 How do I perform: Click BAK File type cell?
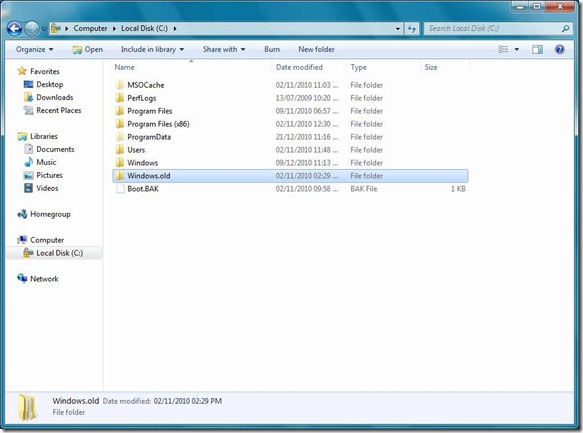[x=364, y=189]
